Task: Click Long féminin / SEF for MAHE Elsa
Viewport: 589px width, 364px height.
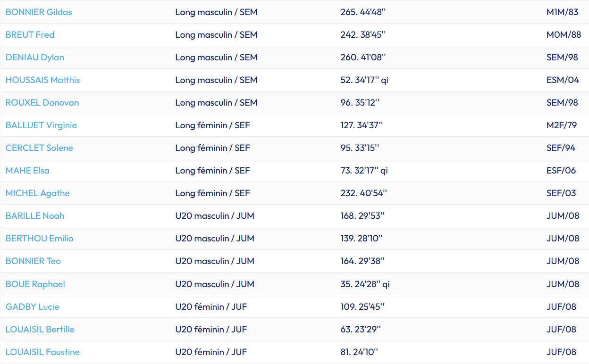Action: pos(212,171)
